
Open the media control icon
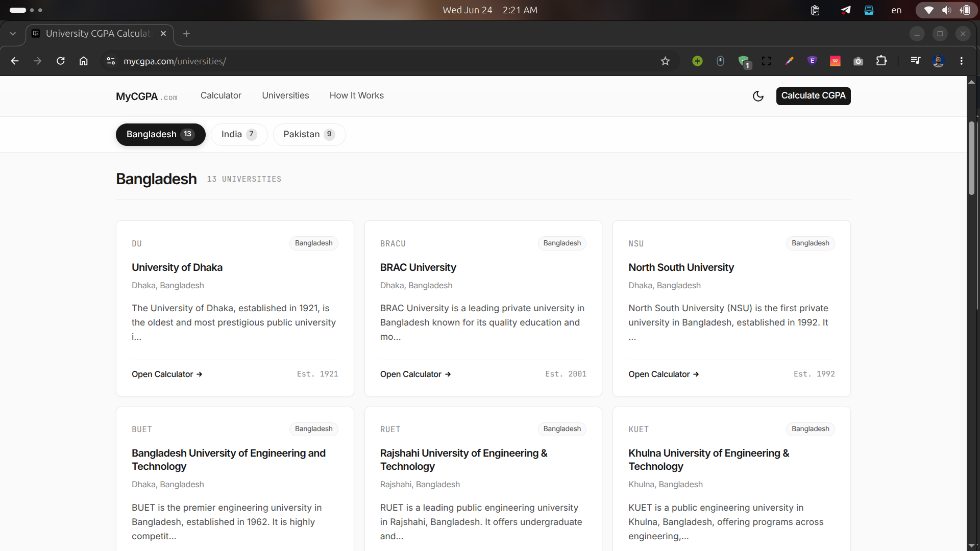click(915, 61)
